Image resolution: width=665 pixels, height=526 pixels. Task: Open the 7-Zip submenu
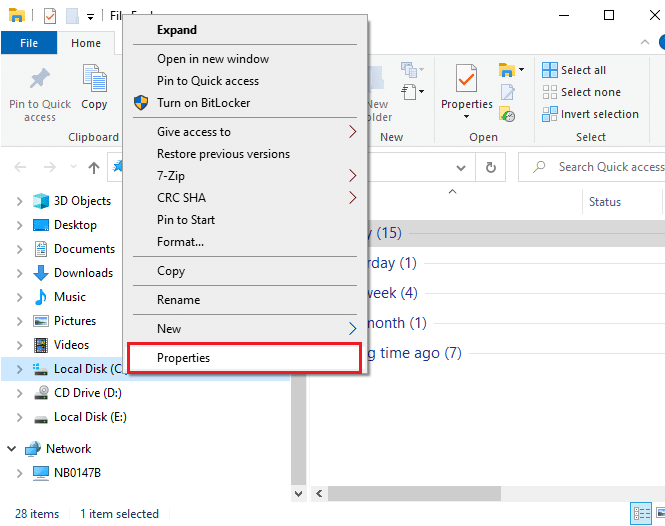pyautogui.click(x=245, y=176)
